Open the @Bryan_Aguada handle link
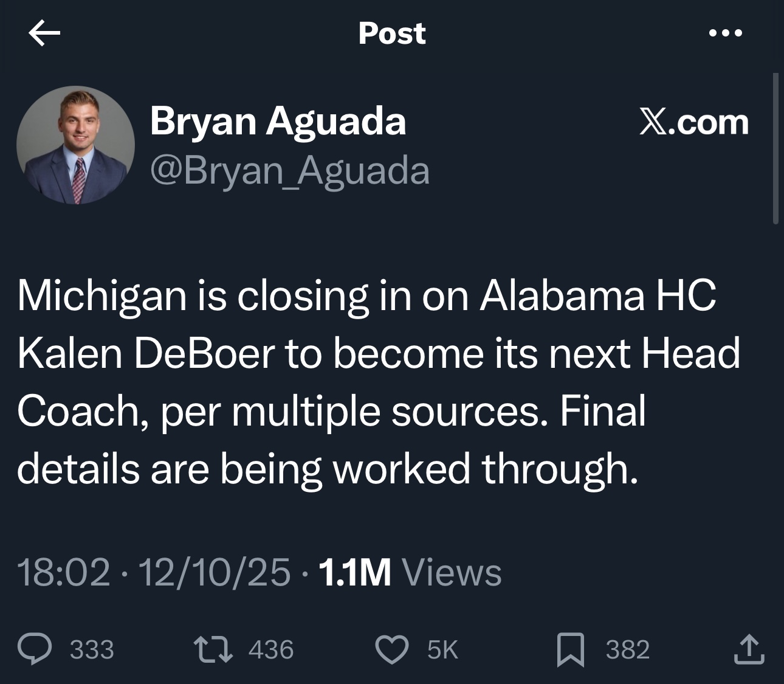The image size is (784, 684). tap(290, 171)
